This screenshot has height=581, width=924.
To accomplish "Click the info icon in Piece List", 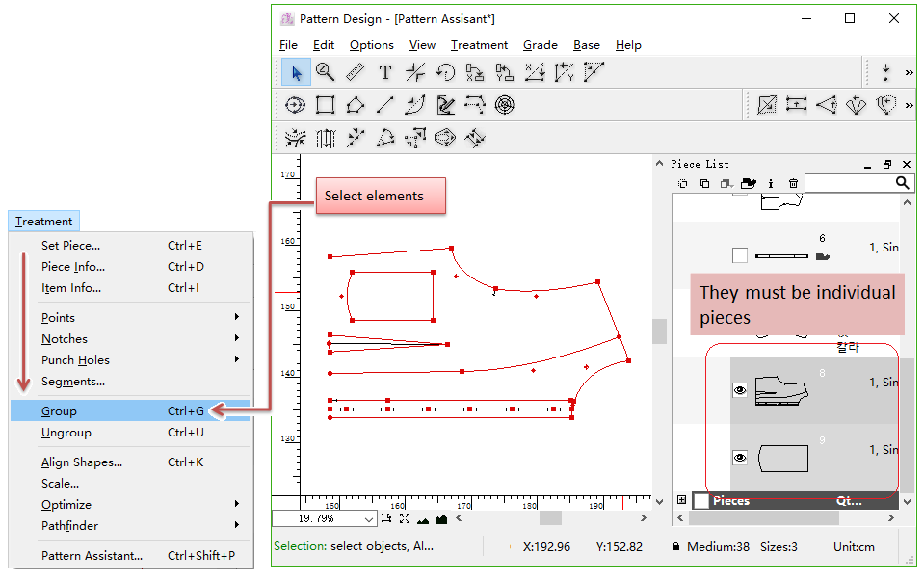I will tap(771, 183).
